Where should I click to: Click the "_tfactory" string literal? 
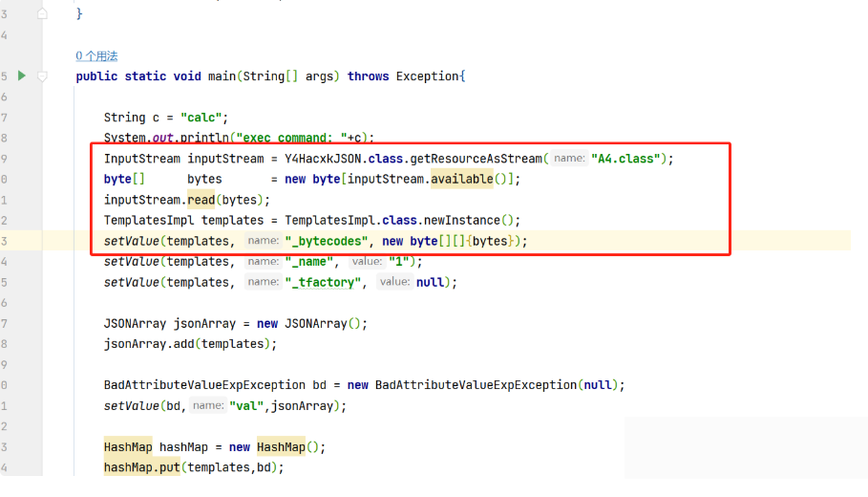pyautogui.click(x=324, y=282)
